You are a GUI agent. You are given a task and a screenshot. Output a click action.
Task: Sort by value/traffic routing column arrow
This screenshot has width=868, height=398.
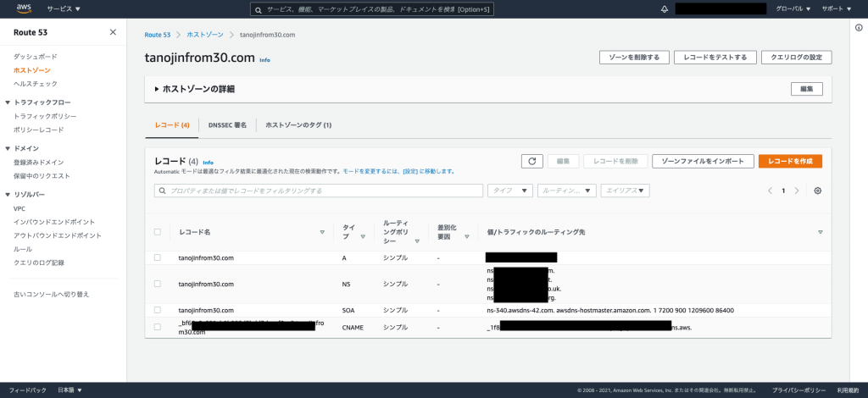(821, 232)
